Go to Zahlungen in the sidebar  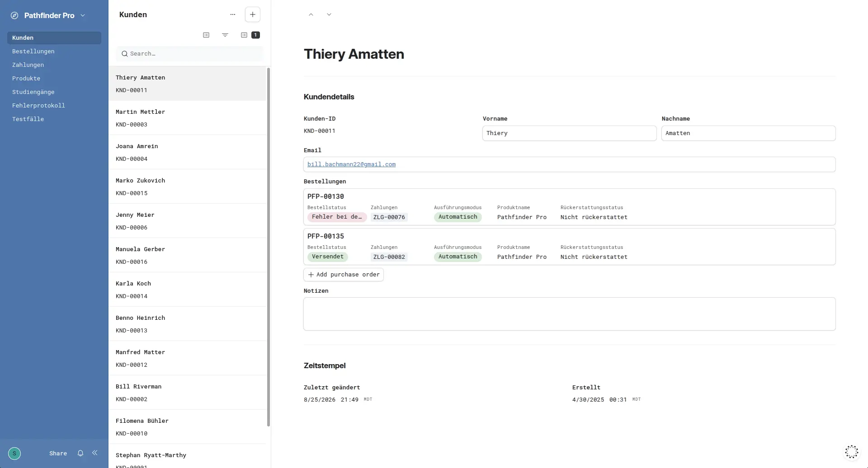pyautogui.click(x=54, y=65)
